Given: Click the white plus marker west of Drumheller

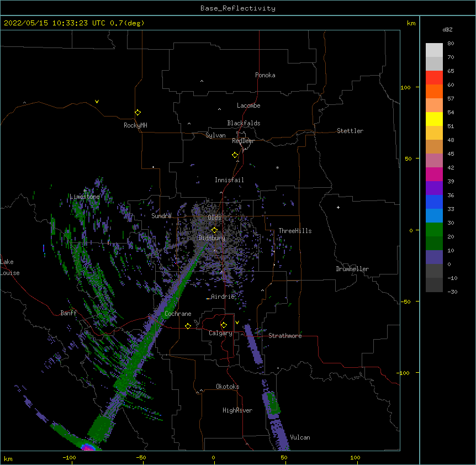Looking at the screenshot, I should [338, 207].
